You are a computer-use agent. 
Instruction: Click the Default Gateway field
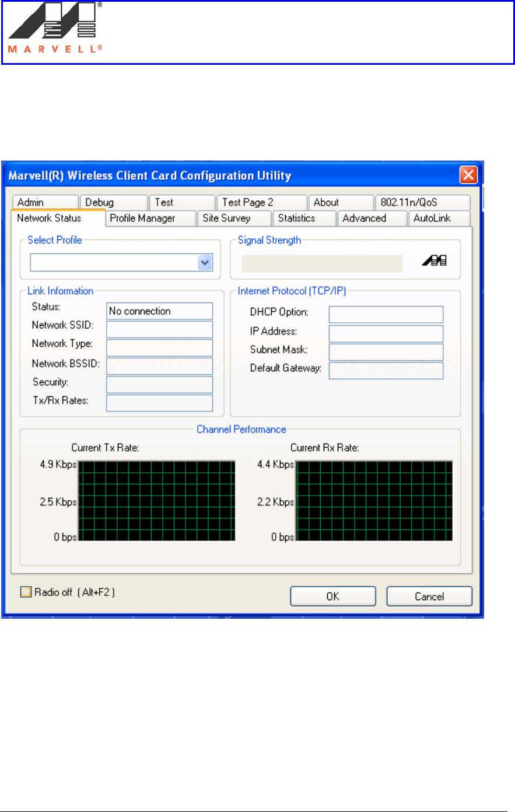(x=386, y=371)
